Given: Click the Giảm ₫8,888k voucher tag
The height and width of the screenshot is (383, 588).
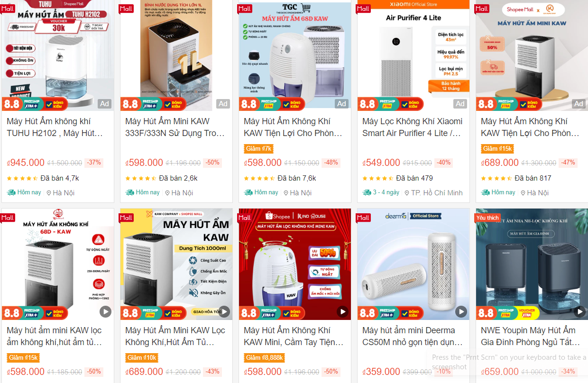Looking at the screenshot, I should coord(265,358).
